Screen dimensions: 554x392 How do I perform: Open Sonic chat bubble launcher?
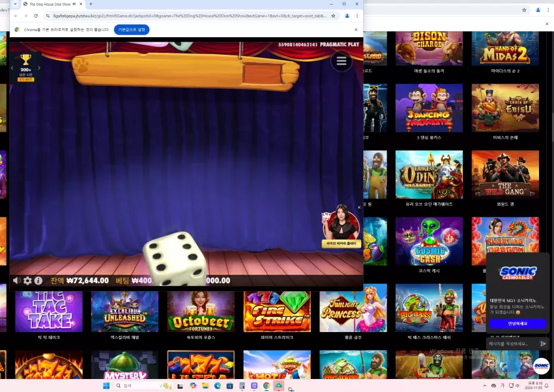coord(541,366)
